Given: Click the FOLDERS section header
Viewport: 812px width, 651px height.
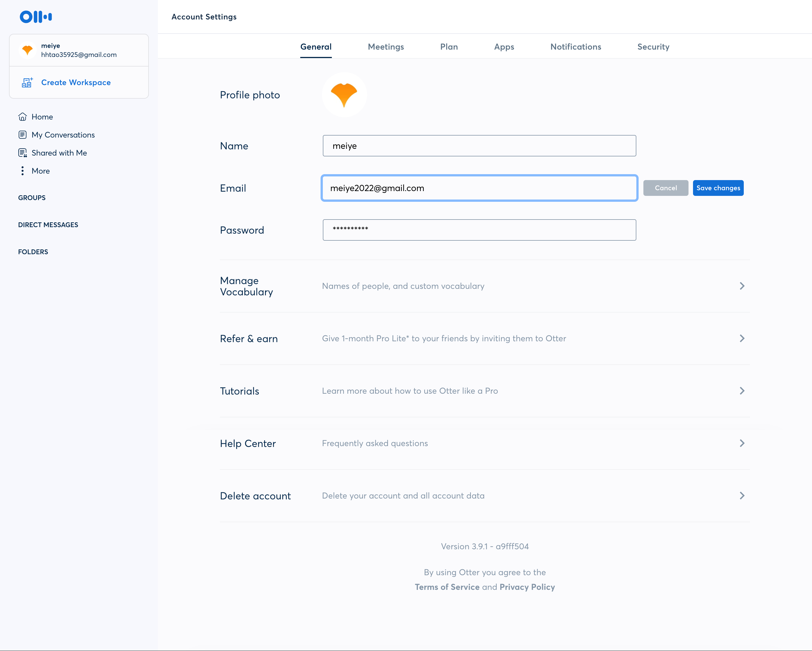Looking at the screenshot, I should (33, 252).
